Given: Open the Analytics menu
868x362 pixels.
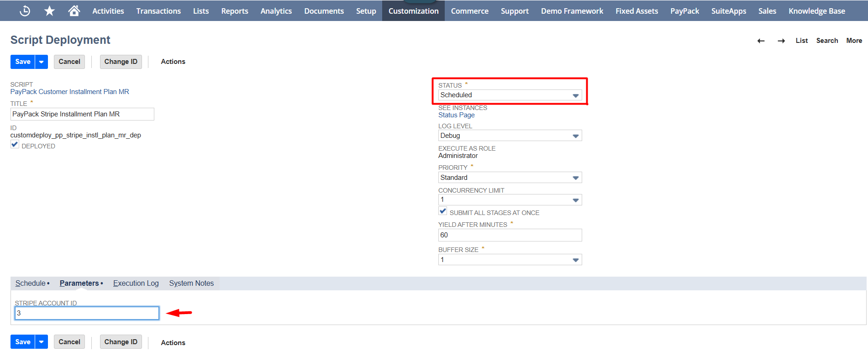Looking at the screenshot, I should tap(276, 11).
